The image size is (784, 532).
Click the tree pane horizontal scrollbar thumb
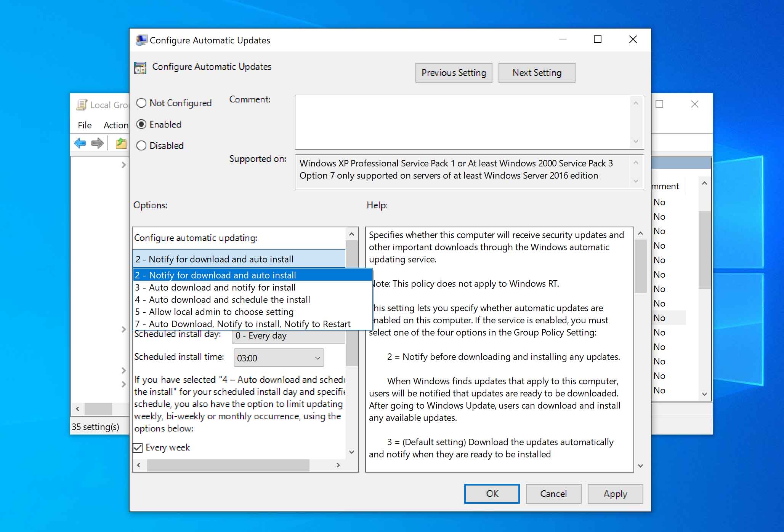tap(98, 409)
